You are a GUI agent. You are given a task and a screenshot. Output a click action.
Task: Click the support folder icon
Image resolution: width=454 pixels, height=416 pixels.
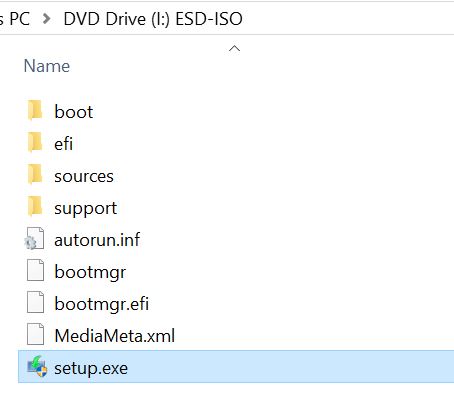click(x=35, y=206)
